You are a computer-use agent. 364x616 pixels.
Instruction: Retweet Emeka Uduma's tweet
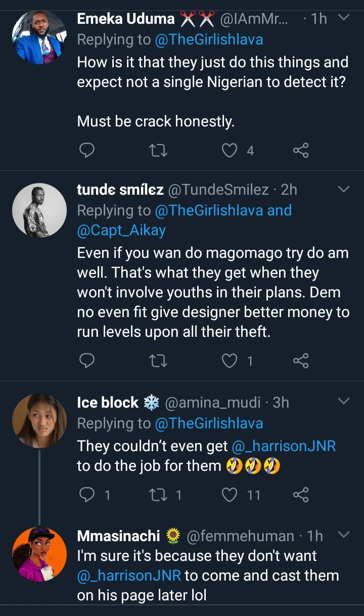[159, 150]
